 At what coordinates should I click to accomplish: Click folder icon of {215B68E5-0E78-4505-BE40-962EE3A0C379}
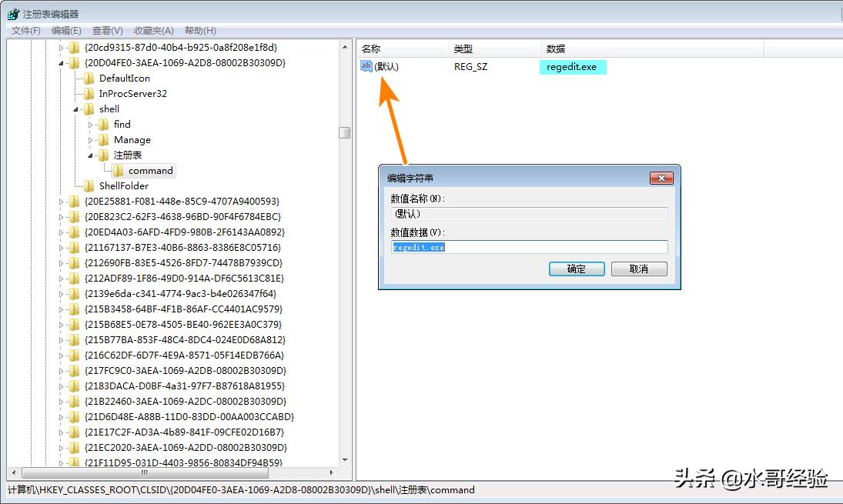(x=74, y=325)
